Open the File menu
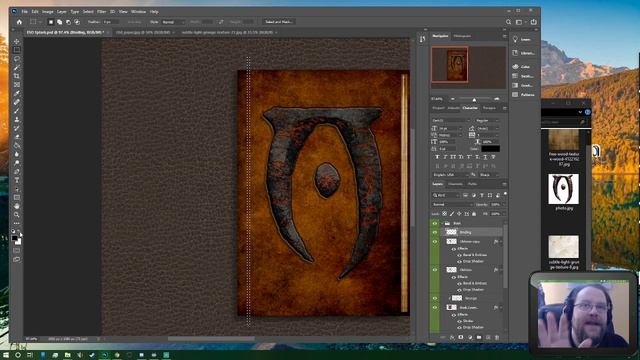The width and height of the screenshot is (640, 360). 24,11
